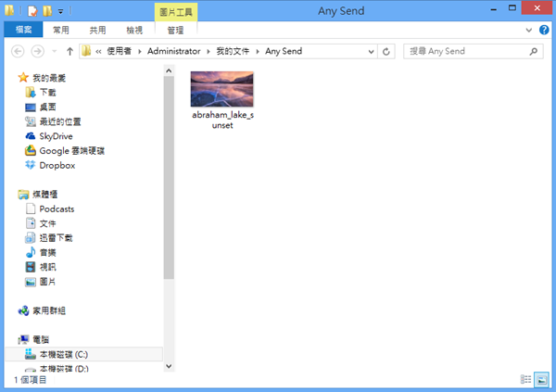Click the 使用者 breadcrumb segment
The height and width of the screenshot is (392, 556).
(x=120, y=51)
